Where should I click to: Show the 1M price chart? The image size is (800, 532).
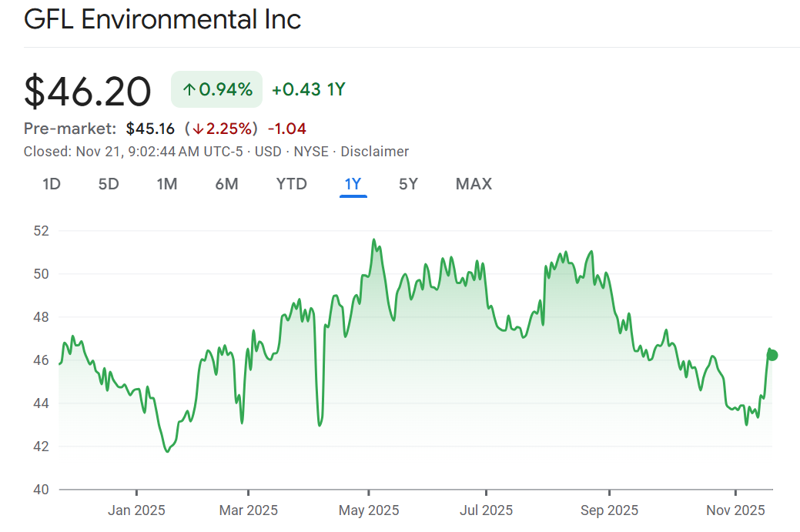(167, 184)
